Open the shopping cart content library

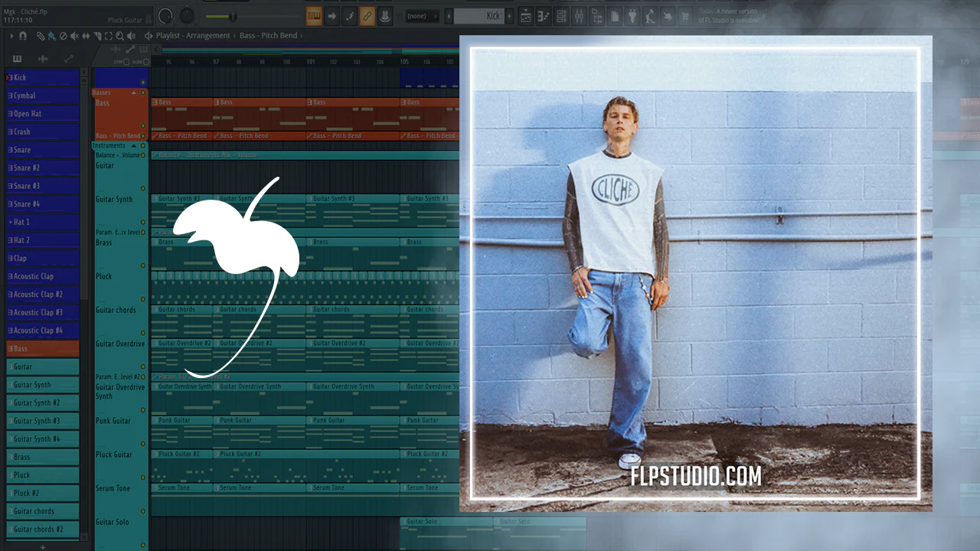(x=686, y=15)
